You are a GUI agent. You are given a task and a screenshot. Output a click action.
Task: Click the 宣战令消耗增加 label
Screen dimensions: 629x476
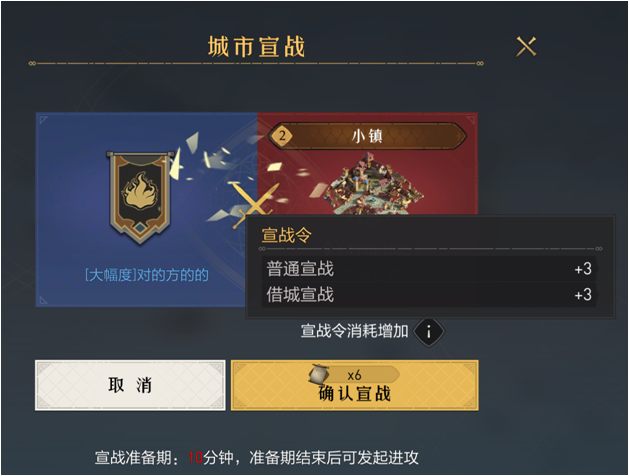click(355, 332)
